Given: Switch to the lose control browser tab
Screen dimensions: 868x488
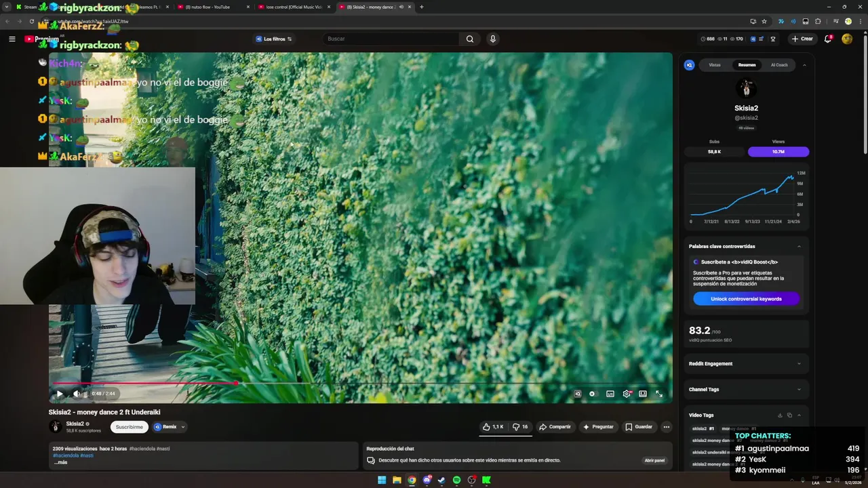Looking at the screenshot, I should click(x=294, y=7).
